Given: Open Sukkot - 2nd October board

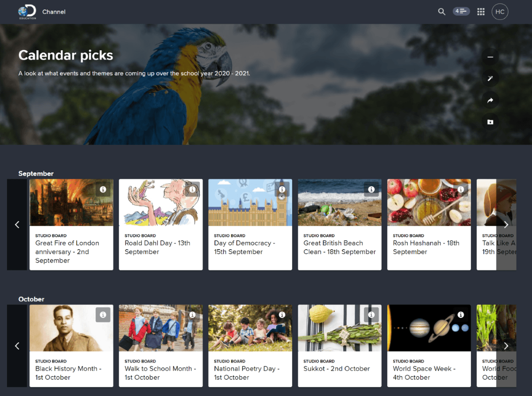Looking at the screenshot, I should (336, 369).
